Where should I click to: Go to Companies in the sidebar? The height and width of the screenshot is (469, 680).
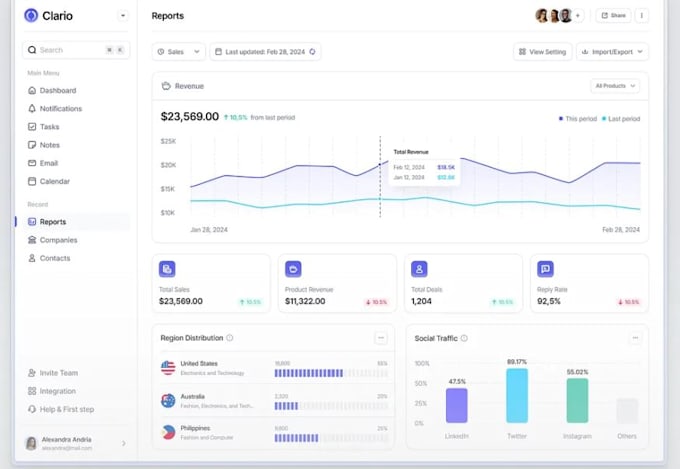click(58, 240)
